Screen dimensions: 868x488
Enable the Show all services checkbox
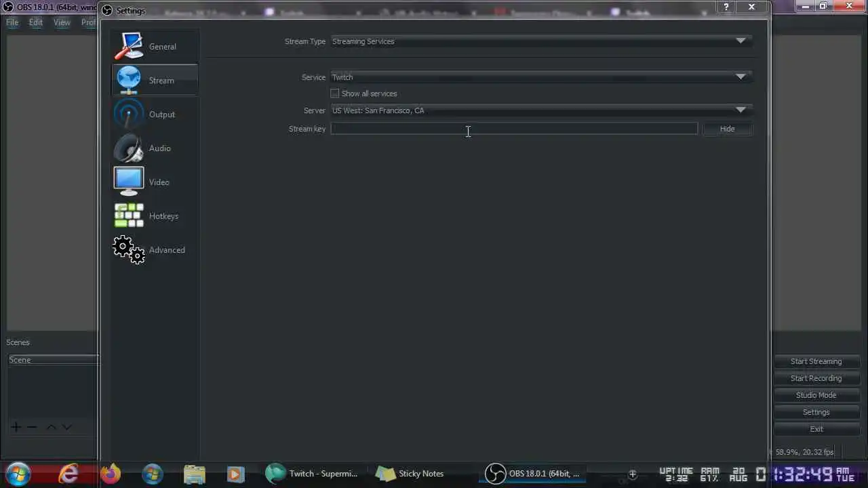[334, 94]
